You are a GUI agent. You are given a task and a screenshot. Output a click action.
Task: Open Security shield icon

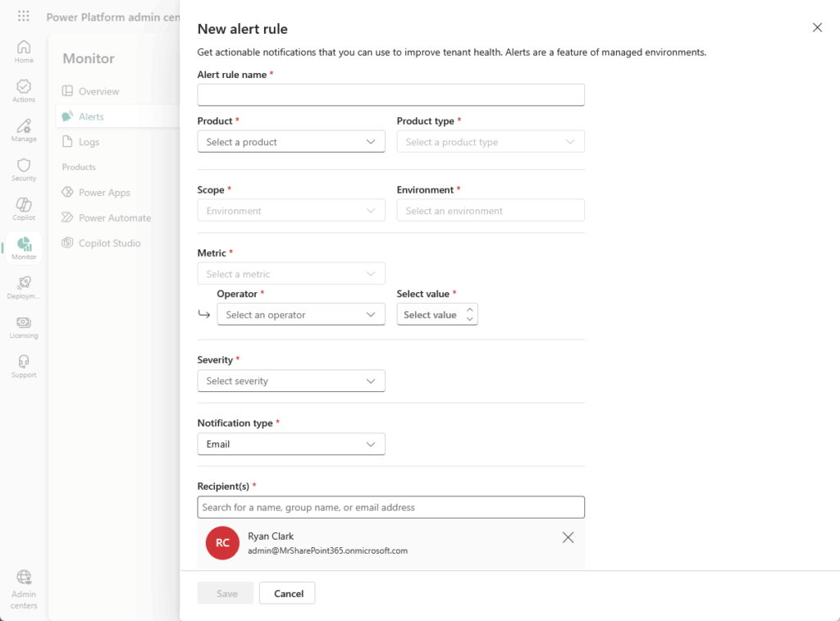(24, 166)
